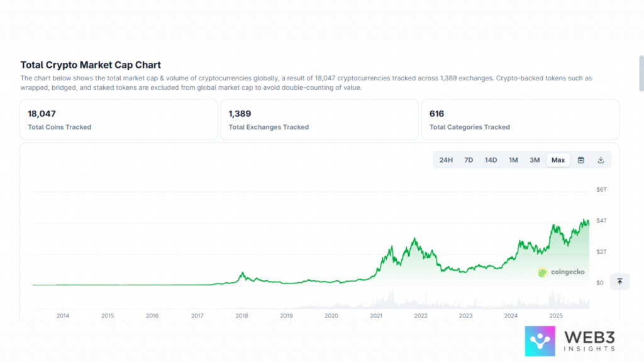
Task: Click the Total Categories Tracked card
Action: [x=520, y=119]
